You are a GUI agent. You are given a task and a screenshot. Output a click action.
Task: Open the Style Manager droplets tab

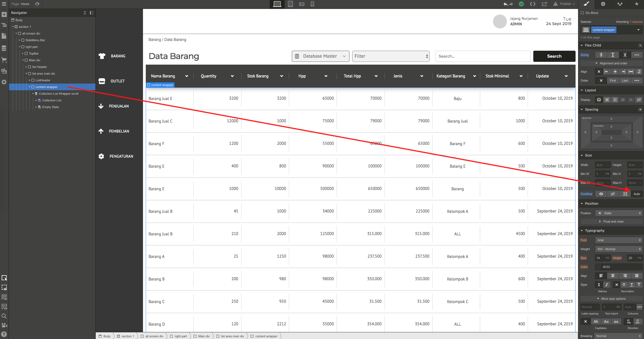(x=620, y=4)
